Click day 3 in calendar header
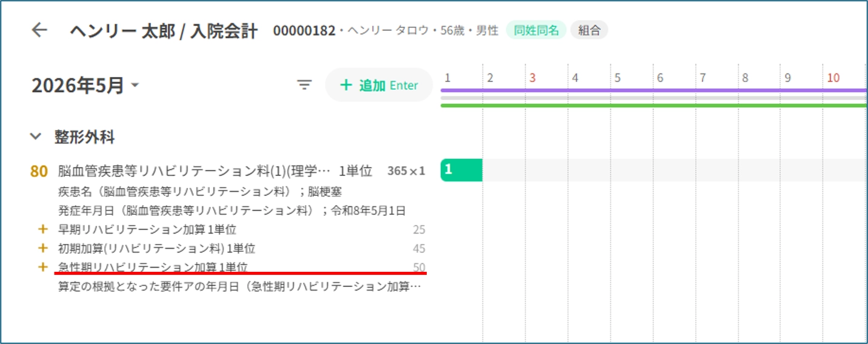 (532, 78)
